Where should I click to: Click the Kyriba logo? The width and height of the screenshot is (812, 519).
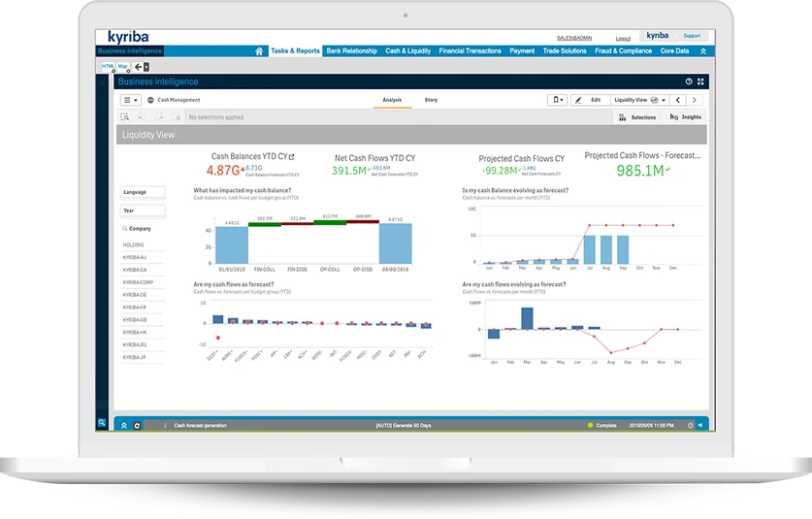(128, 37)
